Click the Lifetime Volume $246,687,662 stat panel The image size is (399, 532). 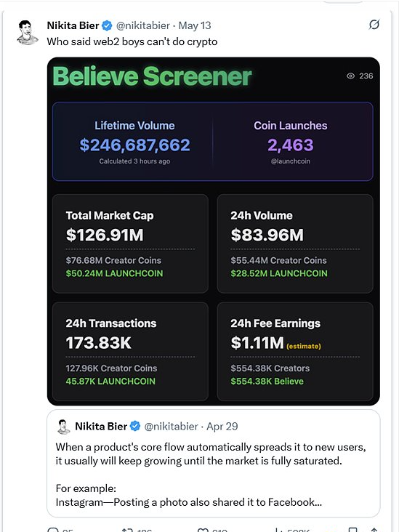[x=134, y=142]
